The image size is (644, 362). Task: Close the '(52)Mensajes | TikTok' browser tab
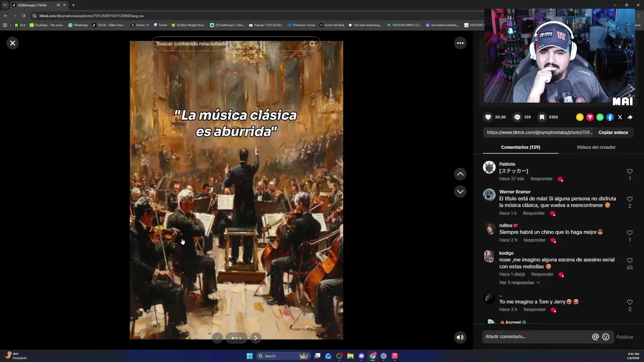click(64, 5)
